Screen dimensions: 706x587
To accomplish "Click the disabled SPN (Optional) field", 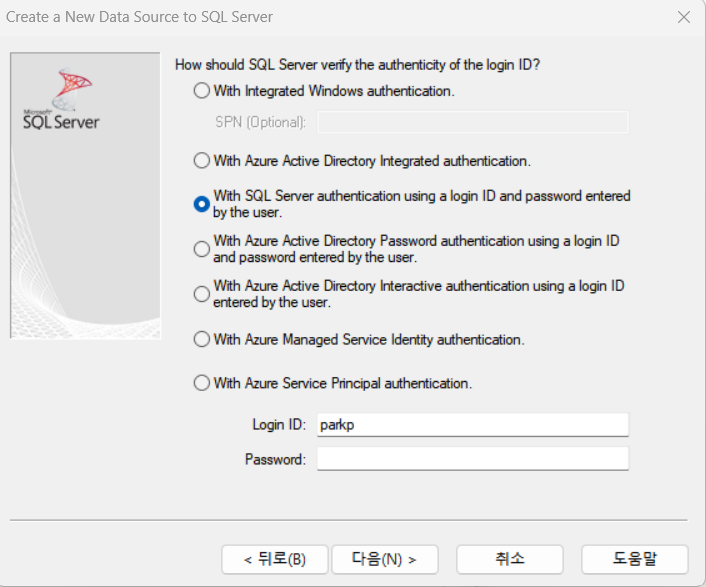I will 473,122.
